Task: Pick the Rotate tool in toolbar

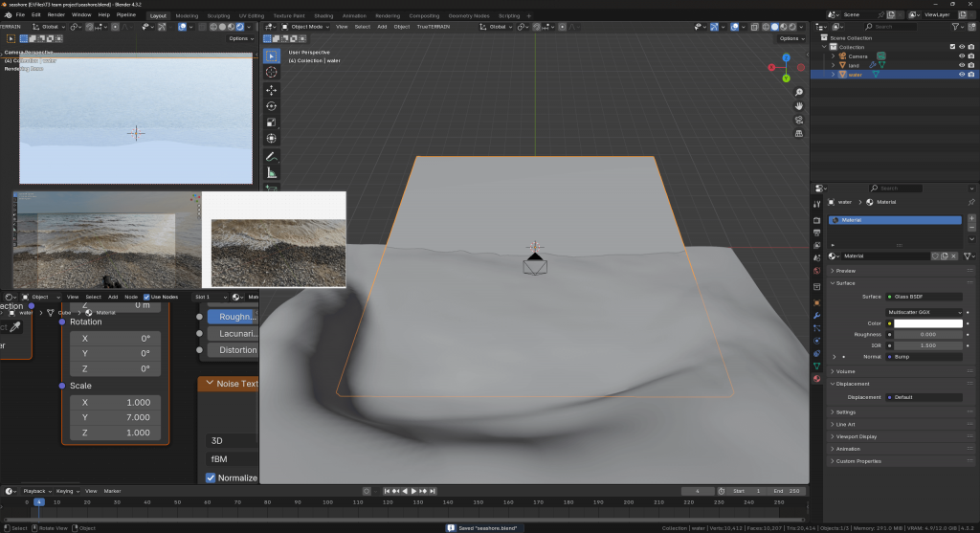Action: (272, 105)
